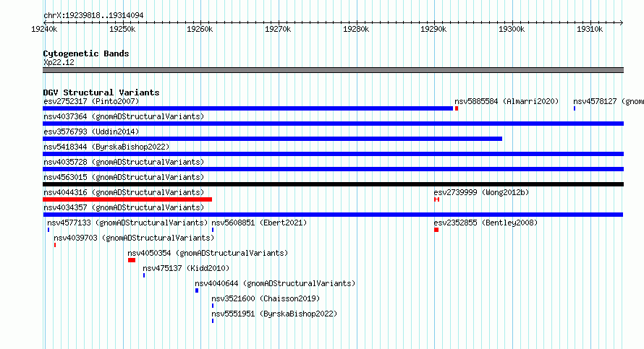Click the tiny blue nsv4578127 marker
This screenshot has width=644, height=349.
coord(575,108)
